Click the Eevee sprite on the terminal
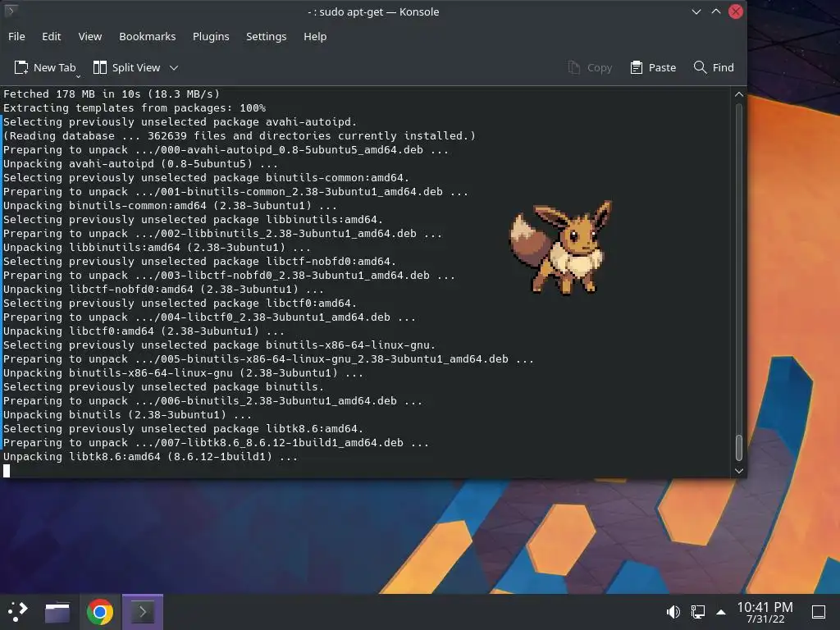The width and height of the screenshot is (840, 630). click(560, 248)
